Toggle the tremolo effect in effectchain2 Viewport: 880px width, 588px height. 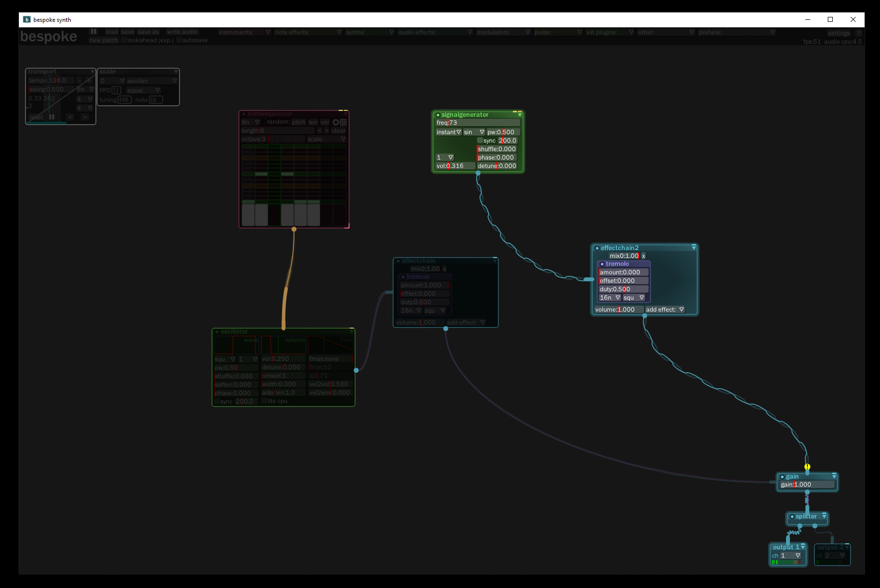point(602,264)
